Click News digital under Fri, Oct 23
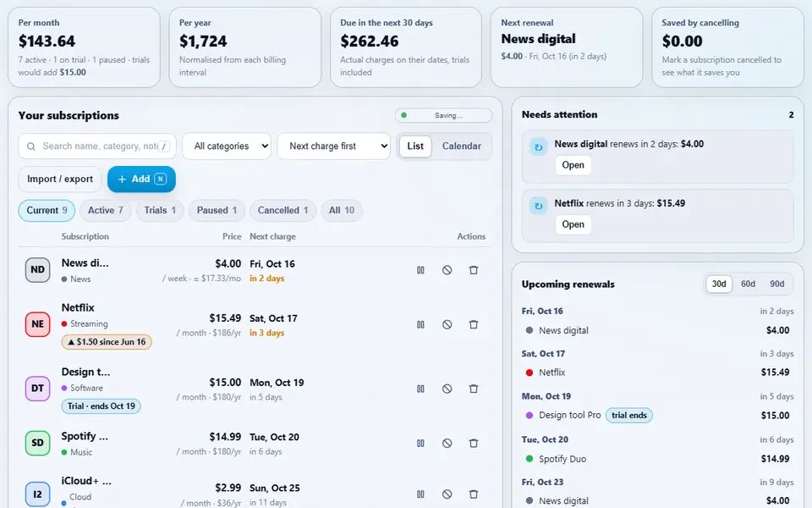812x508 pixels. click(563, 500)
